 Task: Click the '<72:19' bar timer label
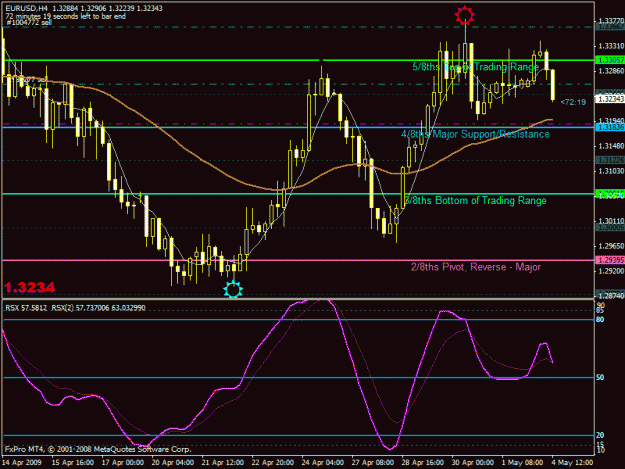pyautogui.click(x=573, y=102)
